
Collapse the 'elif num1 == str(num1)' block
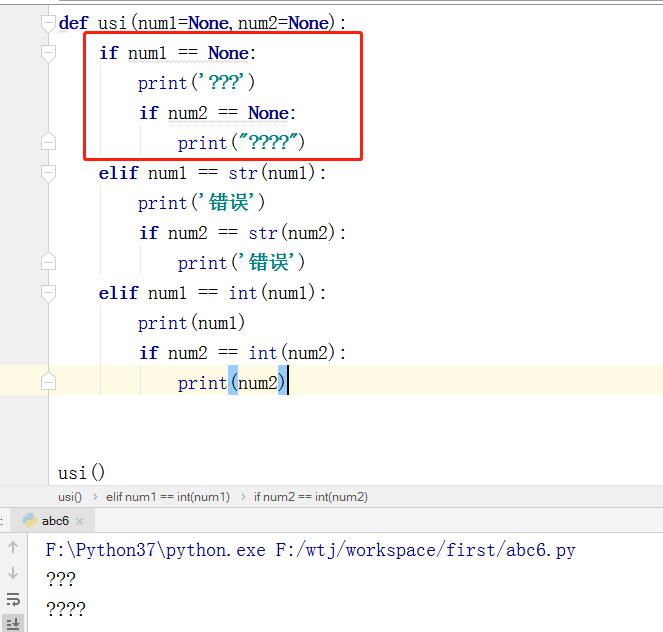48,173
